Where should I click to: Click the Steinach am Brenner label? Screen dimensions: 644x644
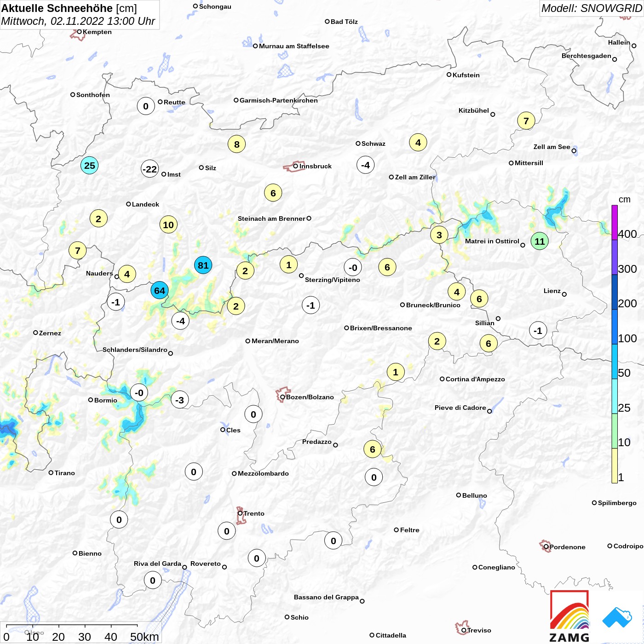(x=271, y=218)
